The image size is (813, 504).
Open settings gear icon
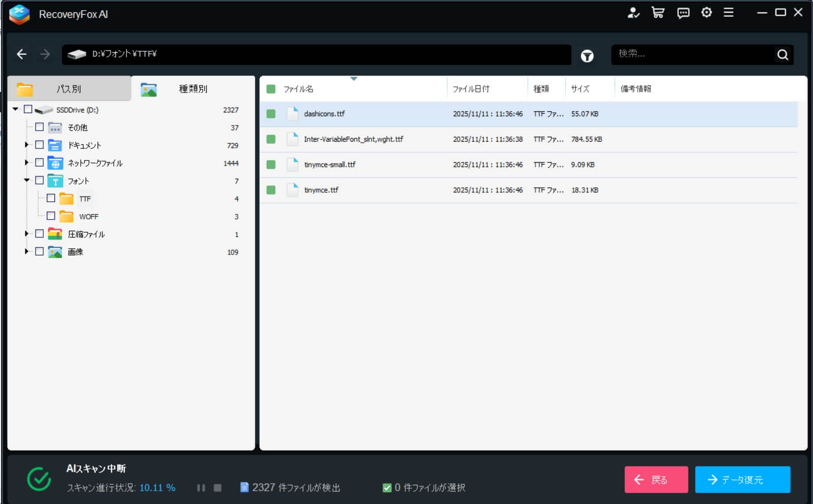tap(706, 13)
